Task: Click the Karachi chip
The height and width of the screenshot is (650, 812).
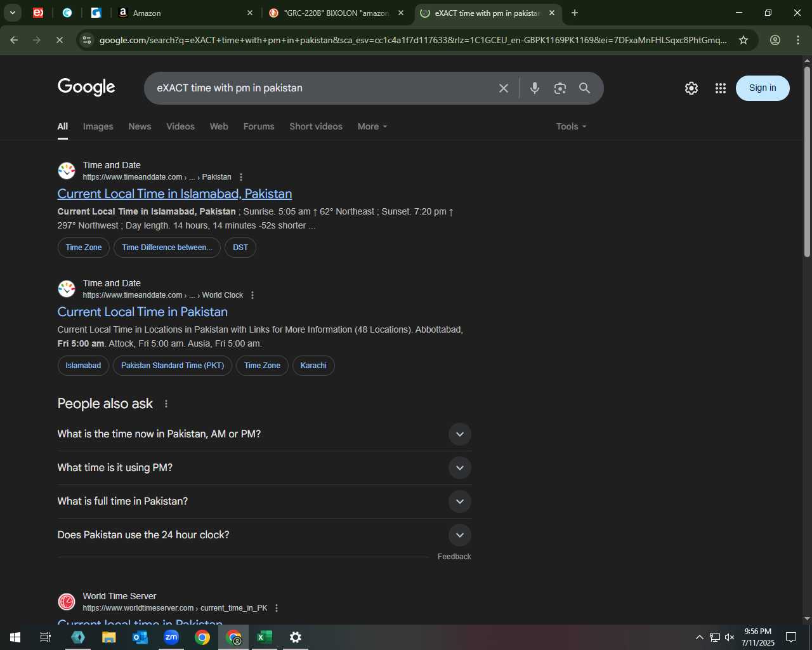Action: [x=313, y=366]
